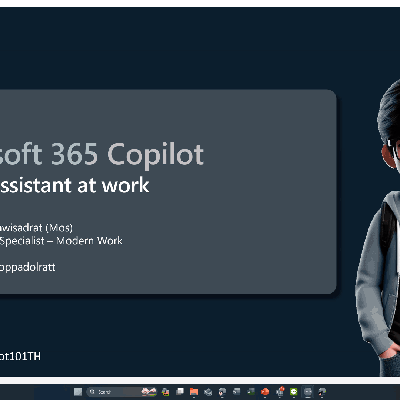Switch to PowerPoint in the taskbar
Image resolution: width=400 pixels, height=400 pixels.
[265, 392]
